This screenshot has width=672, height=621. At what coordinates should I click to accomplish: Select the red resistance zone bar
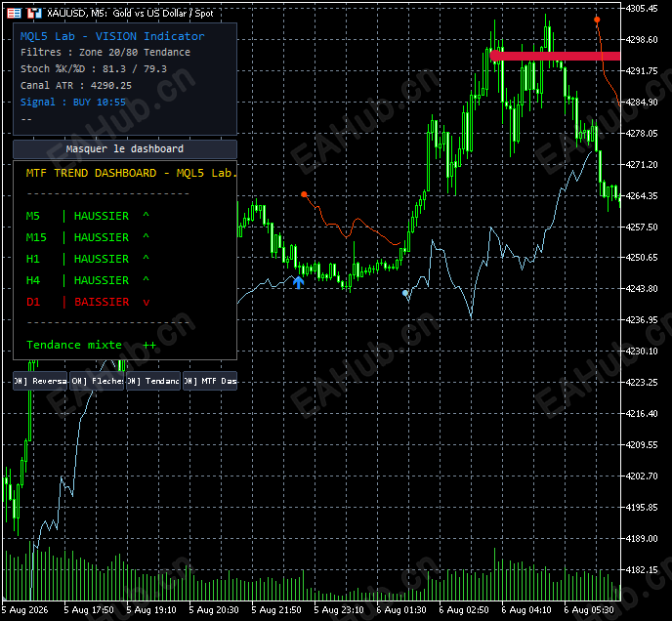555,56
